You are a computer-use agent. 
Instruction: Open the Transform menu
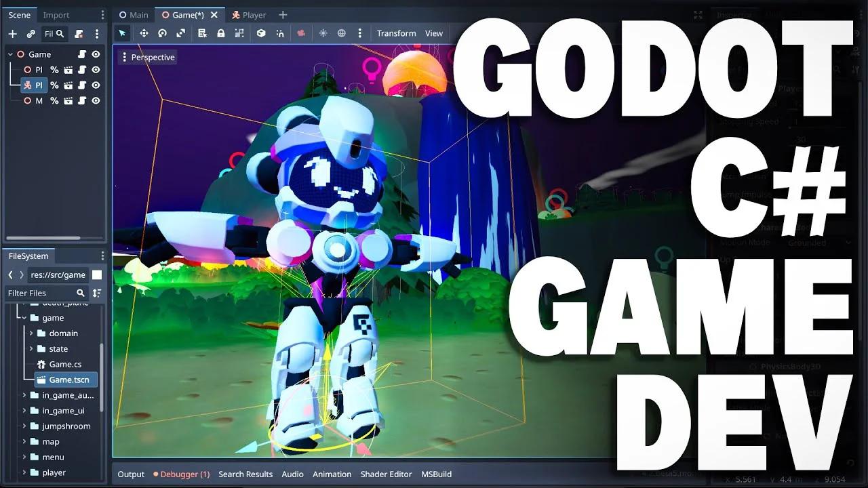click(396, 33)
